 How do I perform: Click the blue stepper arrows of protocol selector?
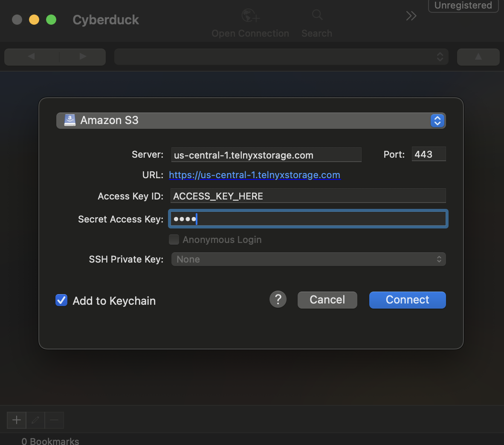coord(437,121)
